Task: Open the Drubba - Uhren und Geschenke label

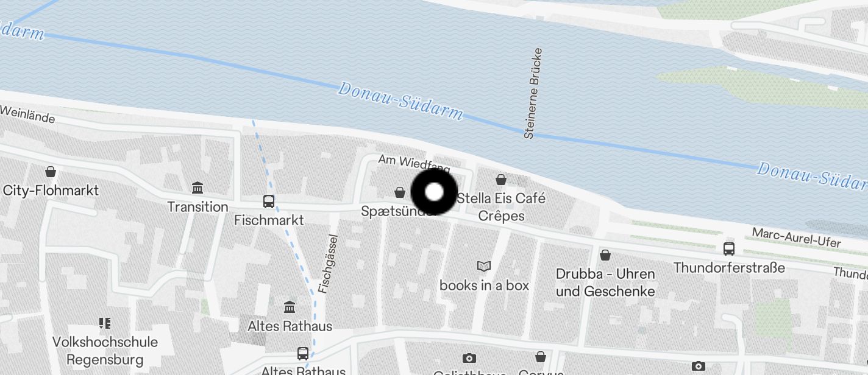Action: click(605, 282)
